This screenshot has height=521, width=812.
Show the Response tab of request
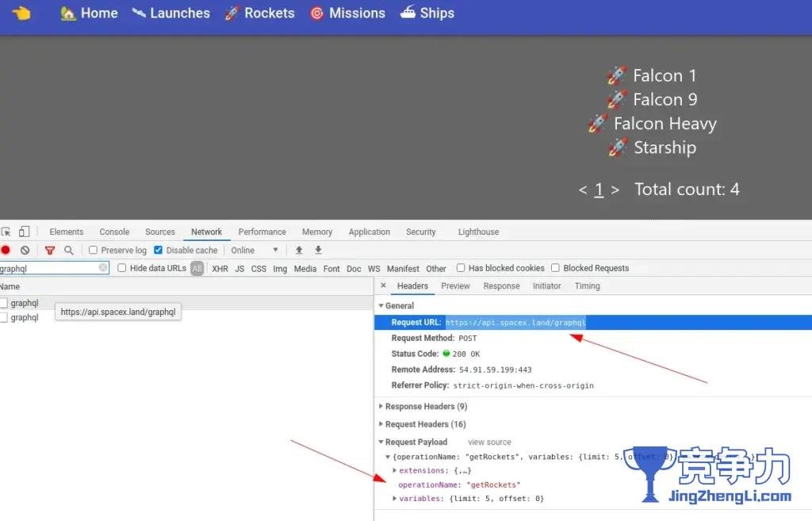coord(501,286)
